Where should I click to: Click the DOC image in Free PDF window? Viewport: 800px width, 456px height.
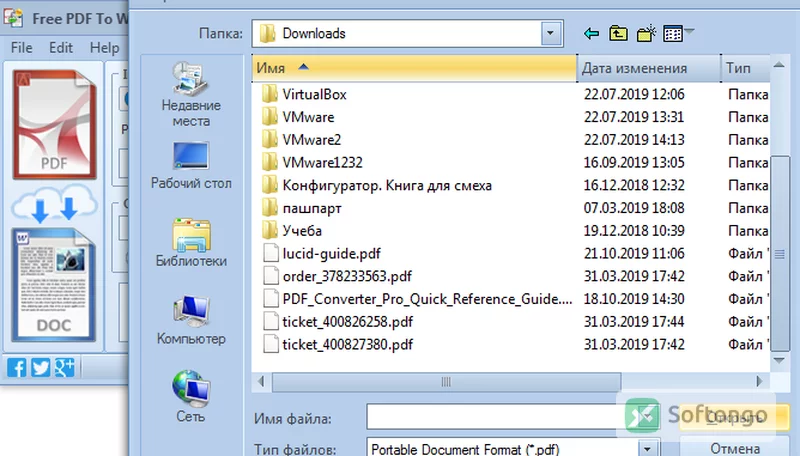(x=53, y=285)
